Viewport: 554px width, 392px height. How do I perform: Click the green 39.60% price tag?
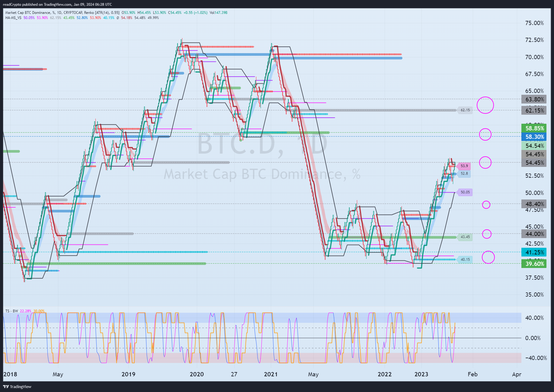pyautogui.click(x=534, y=264)
